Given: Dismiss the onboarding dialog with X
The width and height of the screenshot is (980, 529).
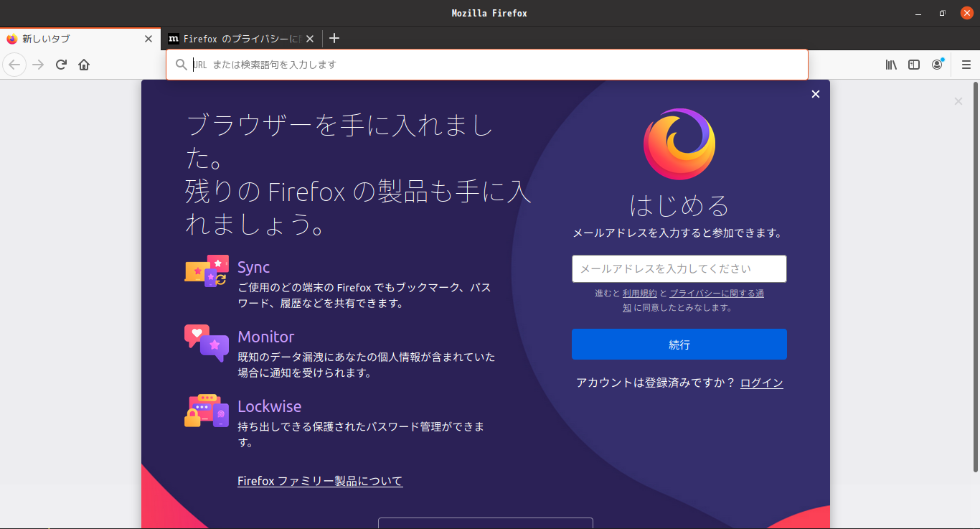Looking at the screenshot, I should click(816, 94).
